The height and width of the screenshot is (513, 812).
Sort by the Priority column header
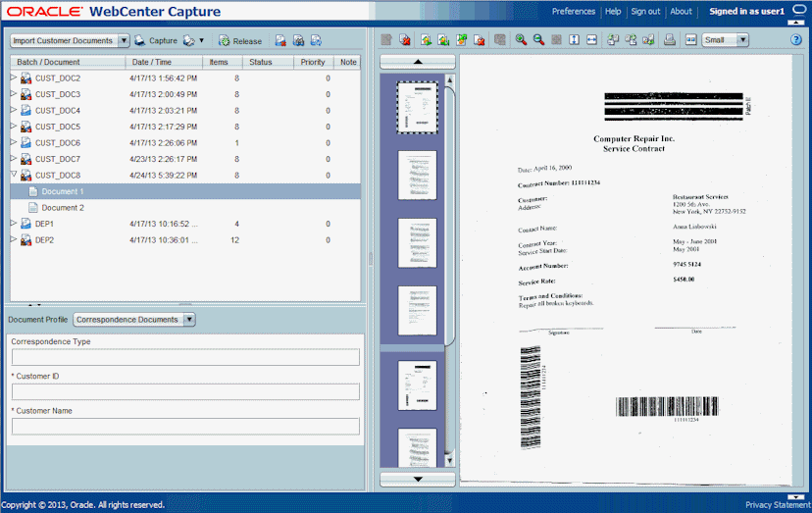313,62
